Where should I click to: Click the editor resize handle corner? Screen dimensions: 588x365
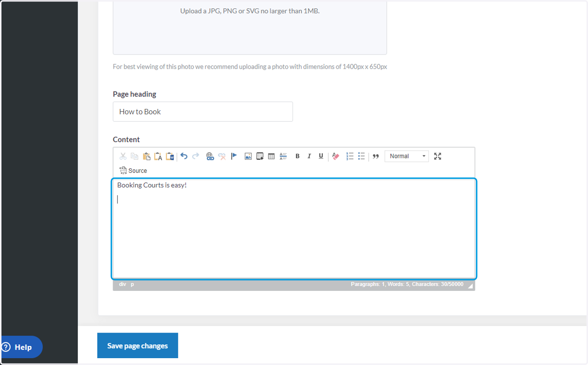471,286
